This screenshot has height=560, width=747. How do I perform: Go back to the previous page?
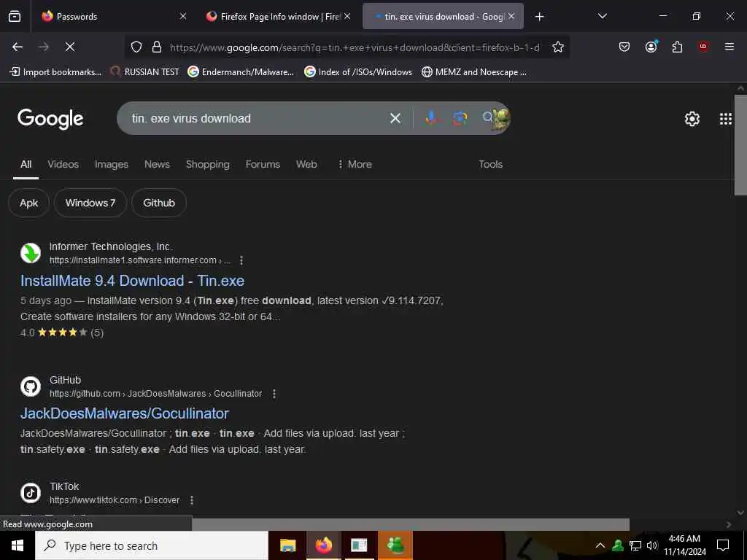point(18,47)
